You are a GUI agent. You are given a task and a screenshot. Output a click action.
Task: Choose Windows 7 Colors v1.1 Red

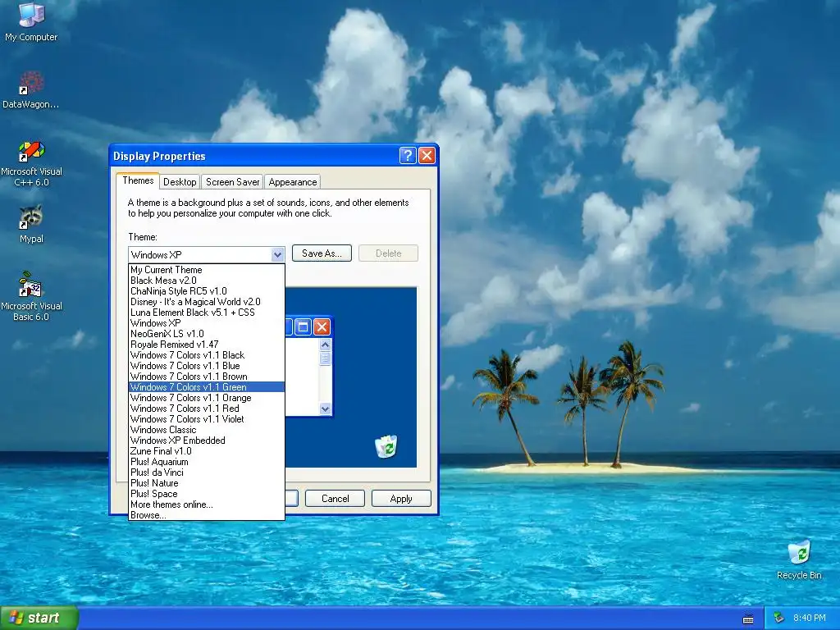coord(207,409)
